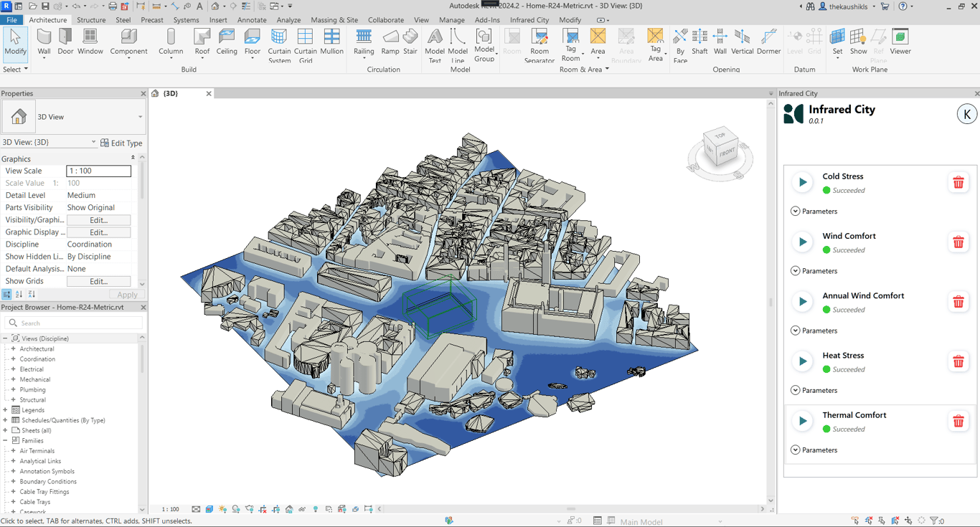This screenshot has height=527, width=980.
Task: Switch to the Infrared City tab
Action: [529, 20]
